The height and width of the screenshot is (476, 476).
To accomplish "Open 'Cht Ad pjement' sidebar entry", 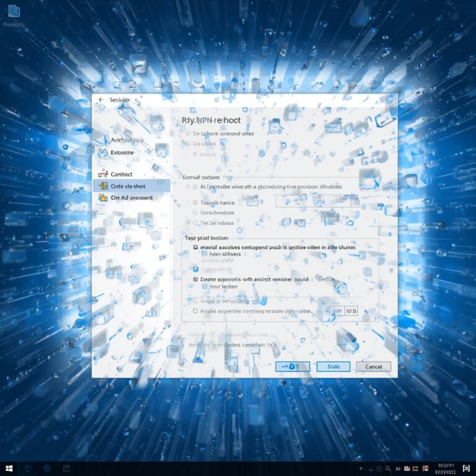I will point(131,198).
